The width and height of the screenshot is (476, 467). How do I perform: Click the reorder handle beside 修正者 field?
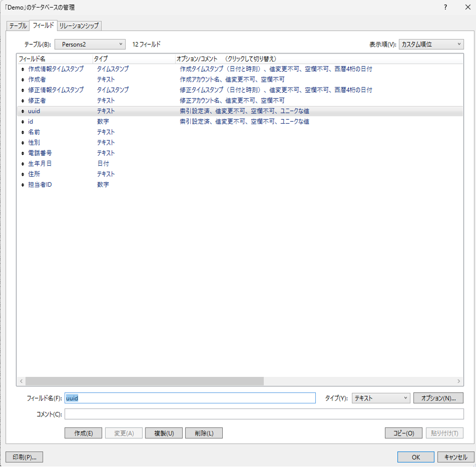(23, 101)
